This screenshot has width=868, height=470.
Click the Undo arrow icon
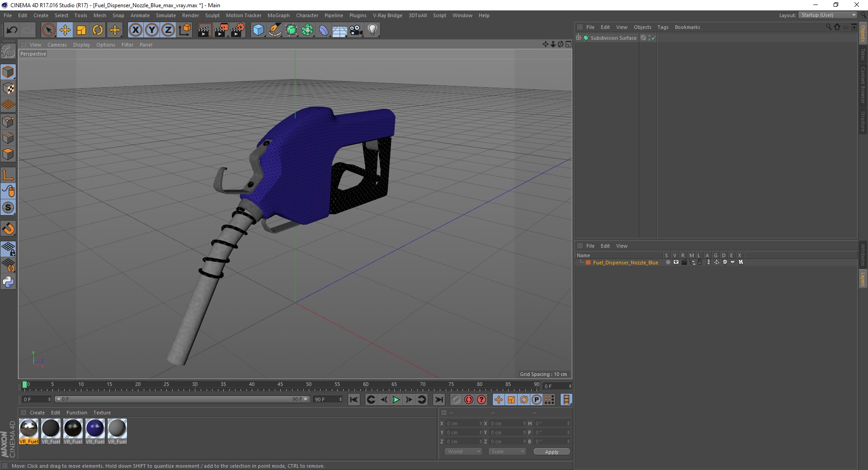coord(12,30)
